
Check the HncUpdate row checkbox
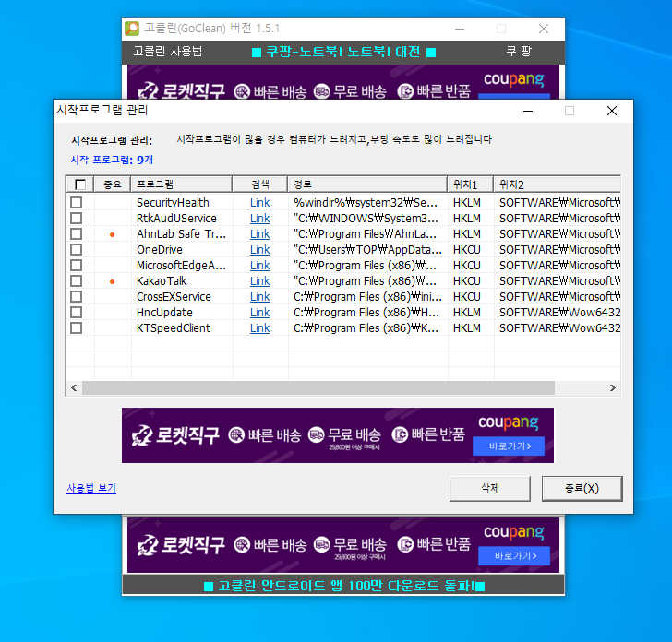click(77, 312)
